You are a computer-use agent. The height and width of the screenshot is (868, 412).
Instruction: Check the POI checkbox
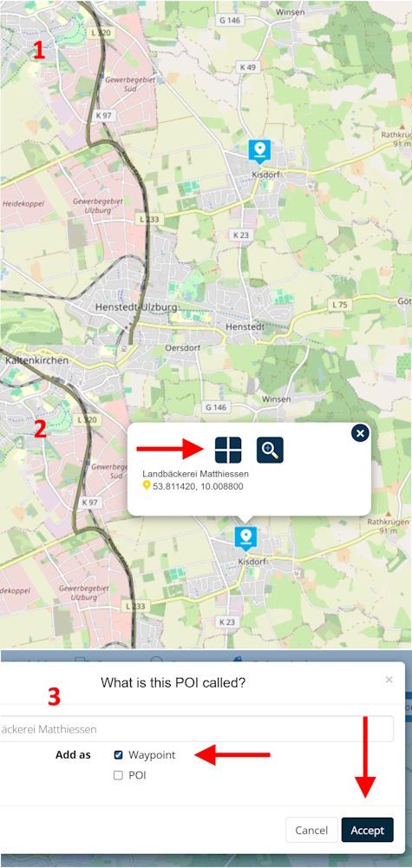[118, 775]
